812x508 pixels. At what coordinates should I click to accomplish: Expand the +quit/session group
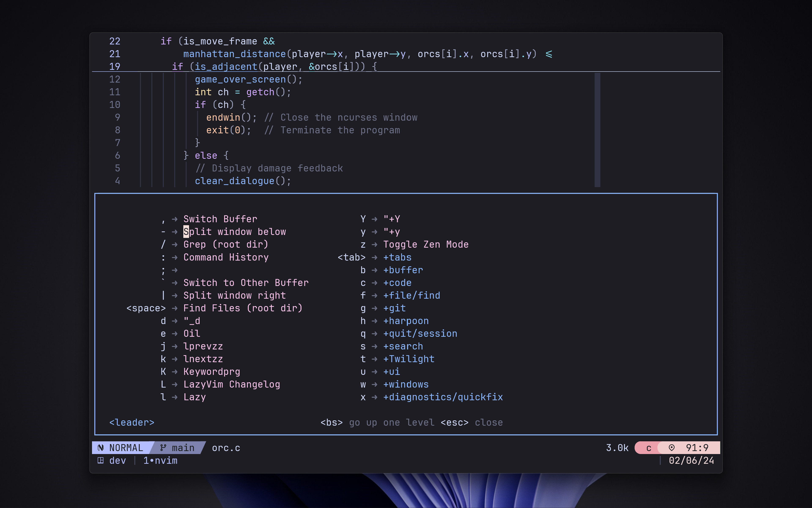[x=420, y=334]
